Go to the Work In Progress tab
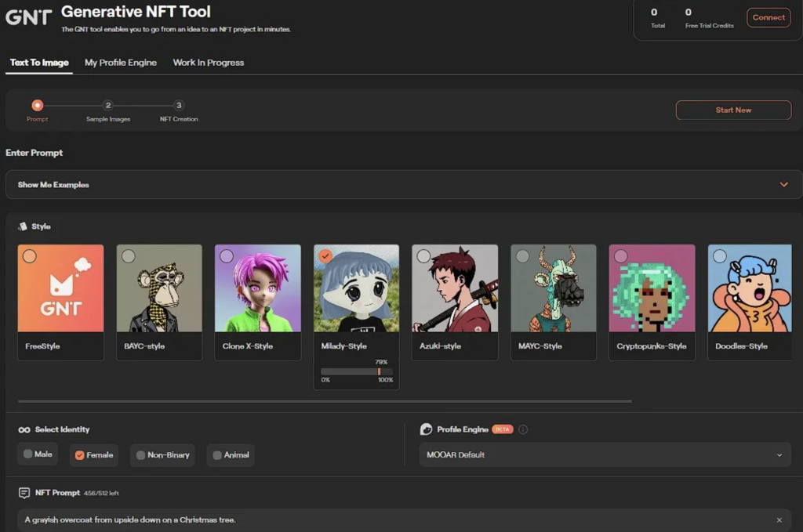The width and height of the screenshot is (803, 532). 209,63
